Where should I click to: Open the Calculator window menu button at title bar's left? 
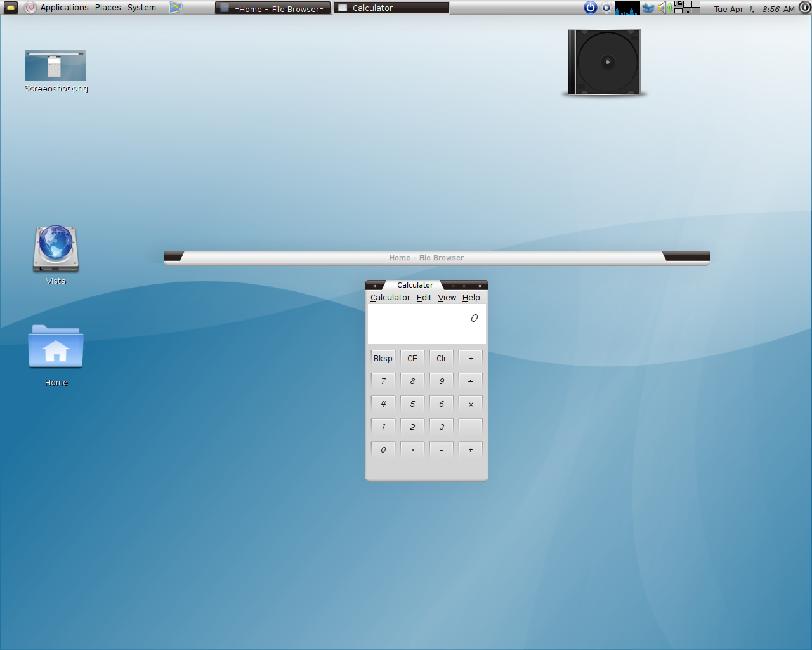pyautogui.click(x=374, y=286)
